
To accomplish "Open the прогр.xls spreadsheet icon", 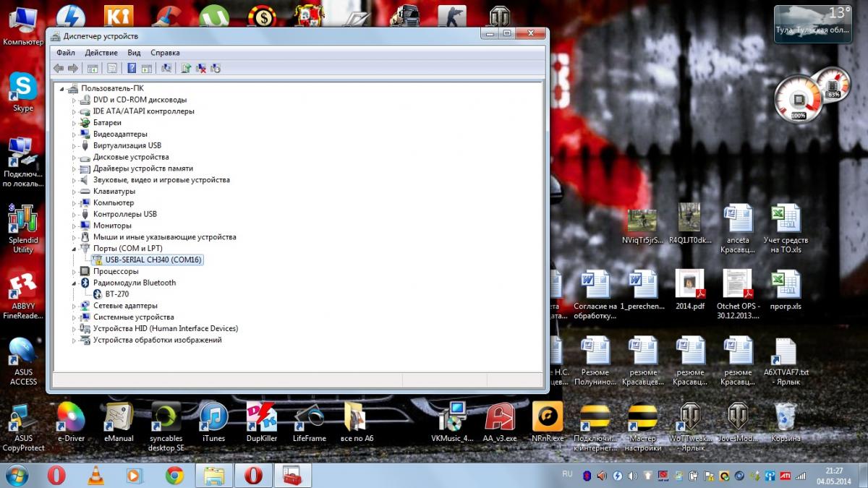I will click(x=786, y=290).
